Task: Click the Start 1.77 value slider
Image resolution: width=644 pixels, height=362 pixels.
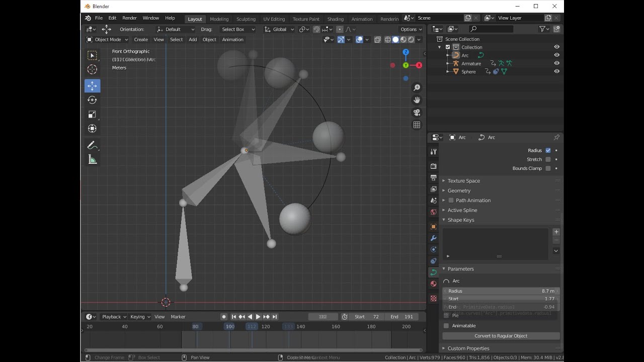Action: (501, 299)
